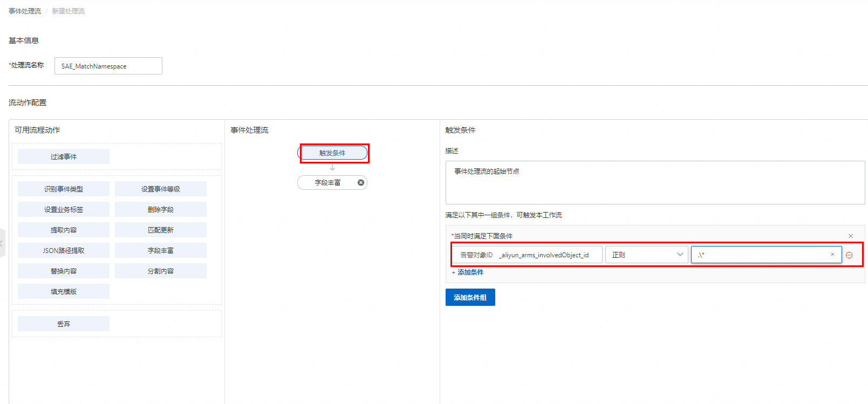Click the 添加条件组 button

(470, 297)
